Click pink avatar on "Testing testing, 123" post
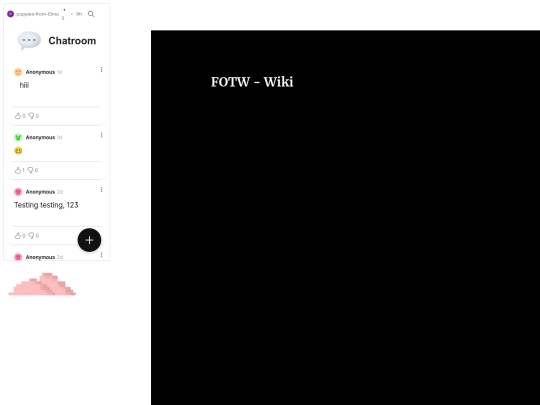 [18, 192]
